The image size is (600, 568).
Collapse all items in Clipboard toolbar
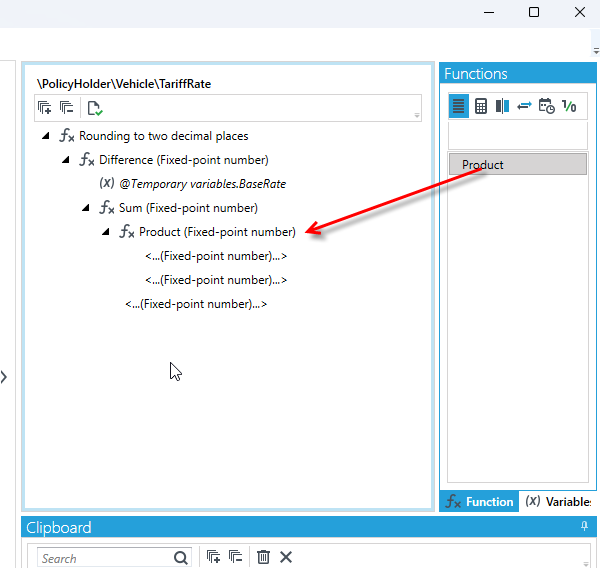[x=235, y=557]
